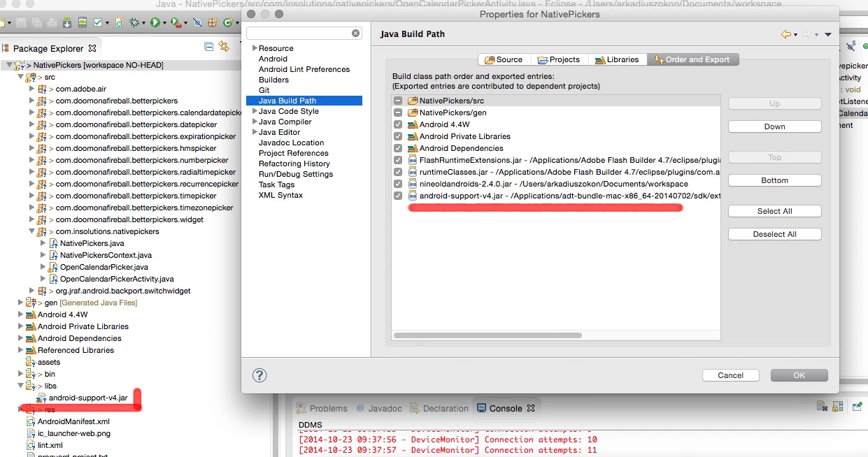The height and width of the screenshot is (457, 868).
Task: Click the green bug Debug toolbar icon
Action: (134, 22)
